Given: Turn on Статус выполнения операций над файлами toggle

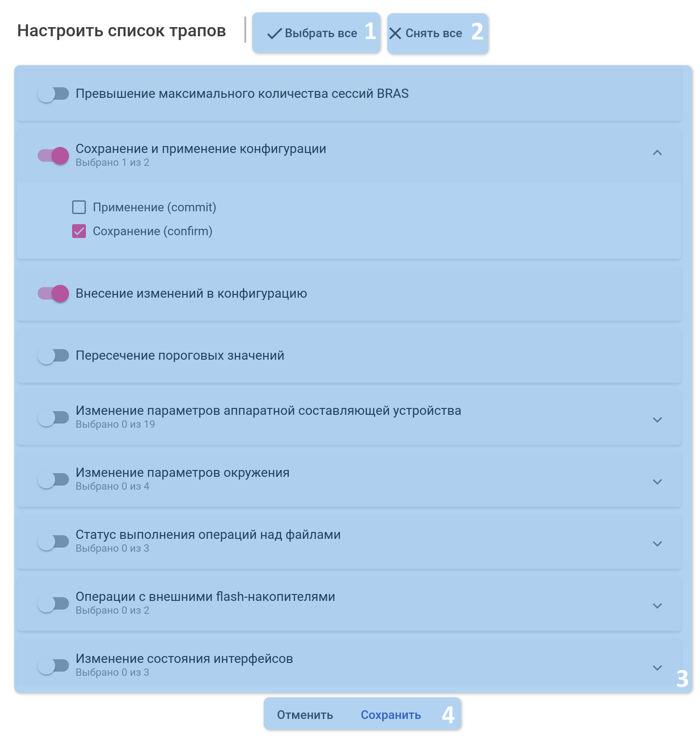Looking at the screenshot, I should click(x=53, y=542).
